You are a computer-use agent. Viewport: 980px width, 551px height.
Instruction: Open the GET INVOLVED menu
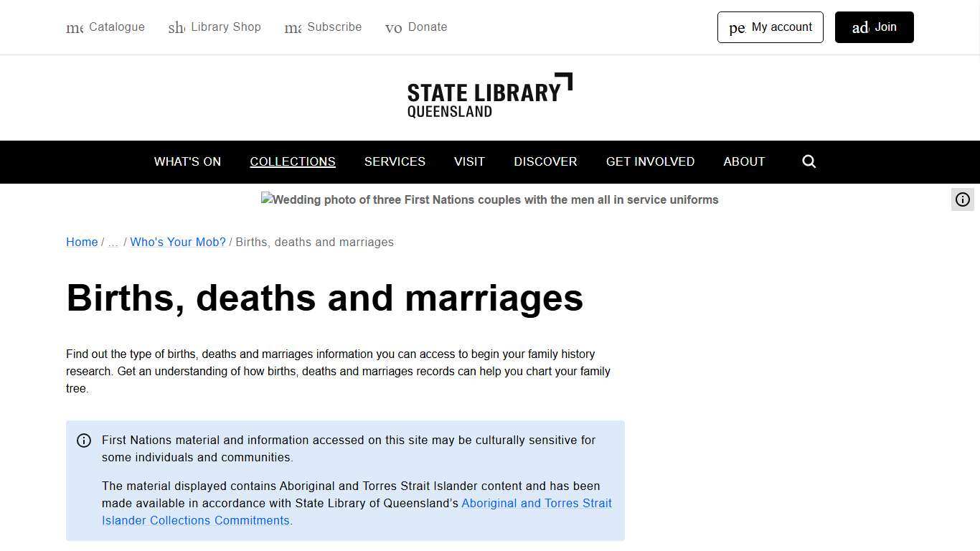point(650,161)
